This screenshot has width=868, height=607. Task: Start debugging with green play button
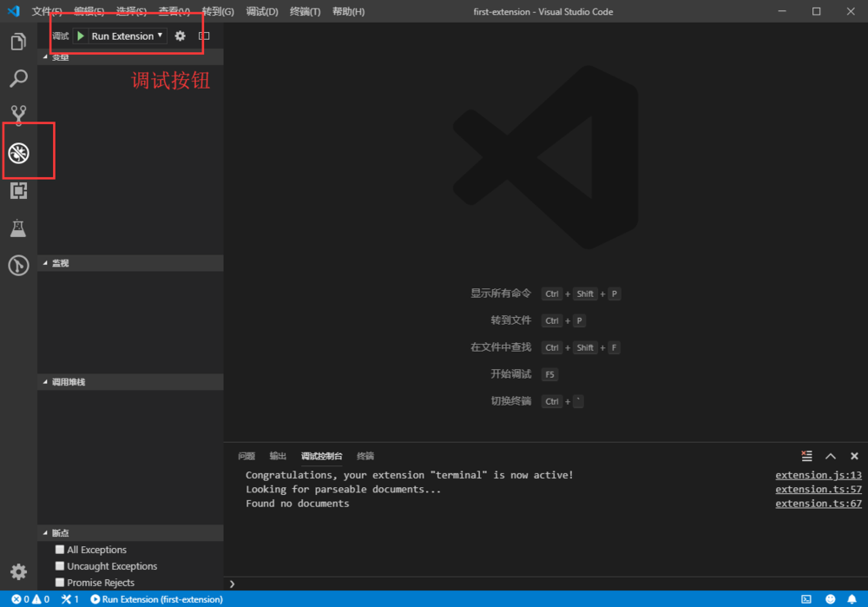click(81, 36)
